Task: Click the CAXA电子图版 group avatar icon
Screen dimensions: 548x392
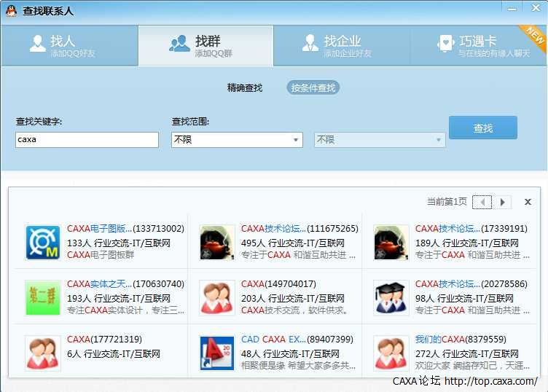Action: (43, 243)
